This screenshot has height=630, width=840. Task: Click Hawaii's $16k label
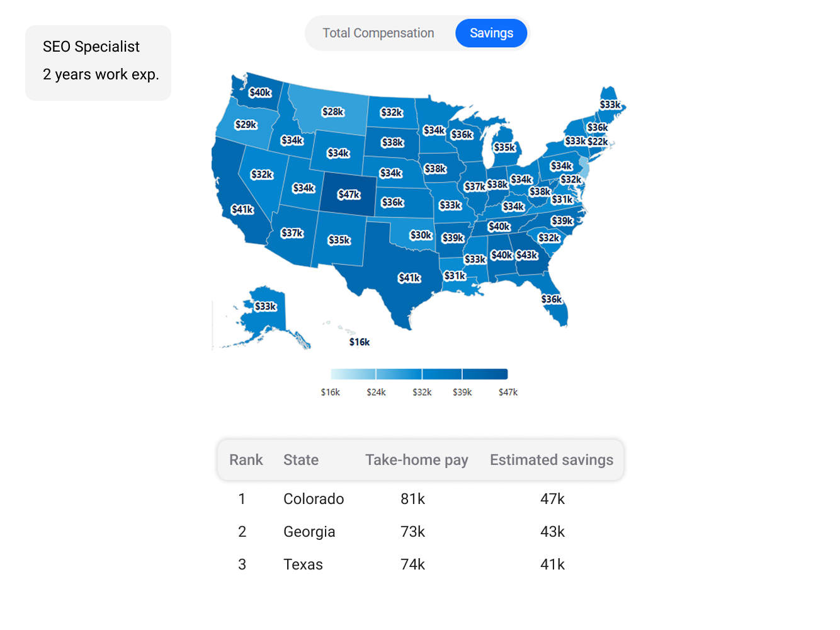(360, 342)
